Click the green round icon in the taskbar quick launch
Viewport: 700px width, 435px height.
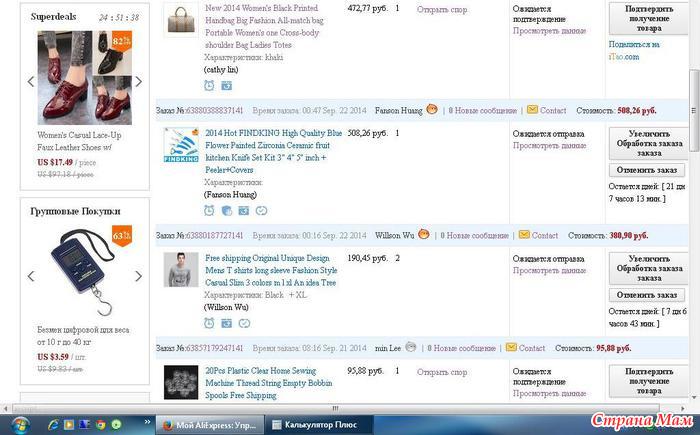[x=116, y=425]
